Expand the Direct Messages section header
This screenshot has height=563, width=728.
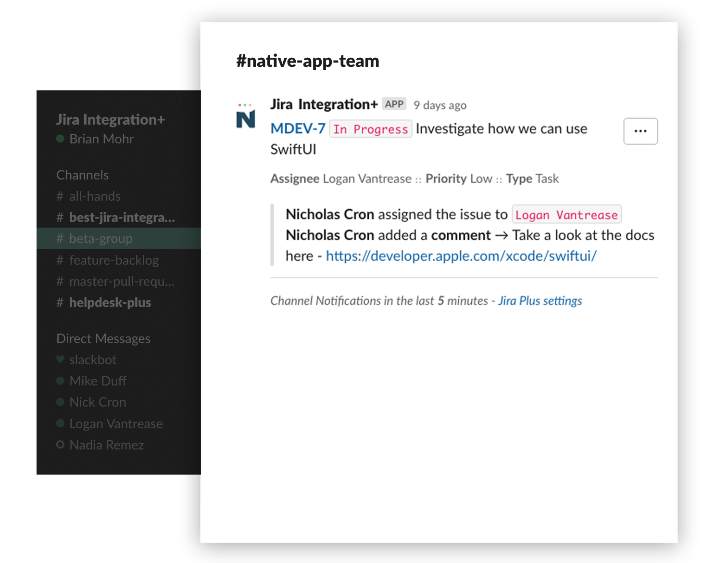(103, 338)
